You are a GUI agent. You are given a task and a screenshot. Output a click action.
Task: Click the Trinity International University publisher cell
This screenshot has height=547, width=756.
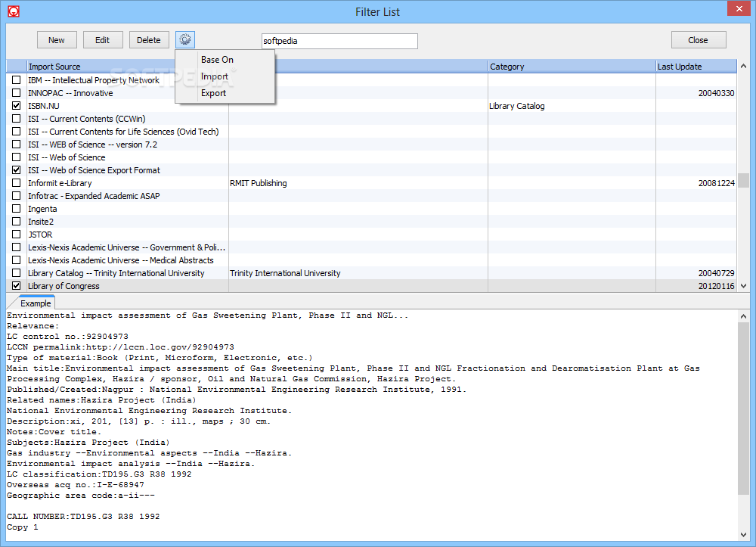pyautogui.click(x=285, y=273)
